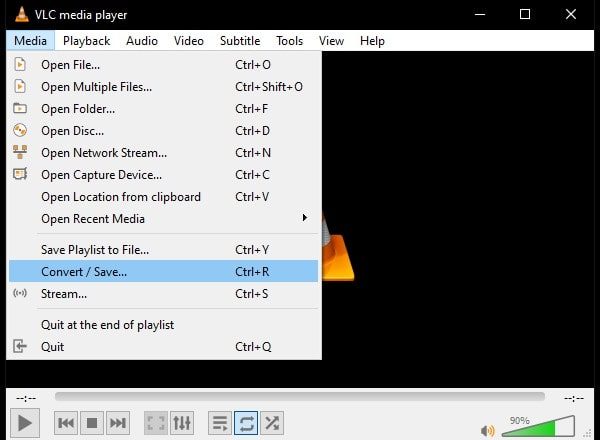Mute audio with the speaker icon
600x440 pixels.
[x=488, y=431]
